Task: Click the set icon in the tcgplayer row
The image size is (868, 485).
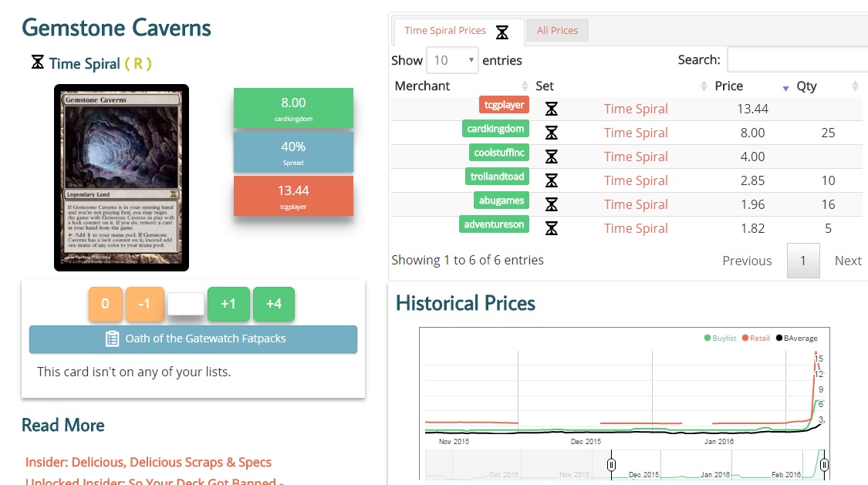Action: pos(551,109)
